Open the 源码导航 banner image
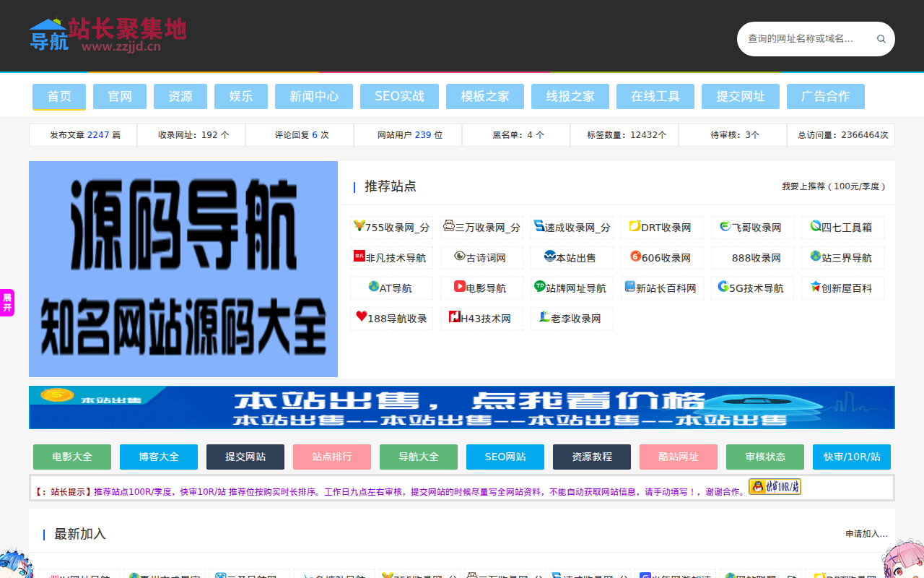This screenshot has height=578, width=924. click(x=183, y=269)
